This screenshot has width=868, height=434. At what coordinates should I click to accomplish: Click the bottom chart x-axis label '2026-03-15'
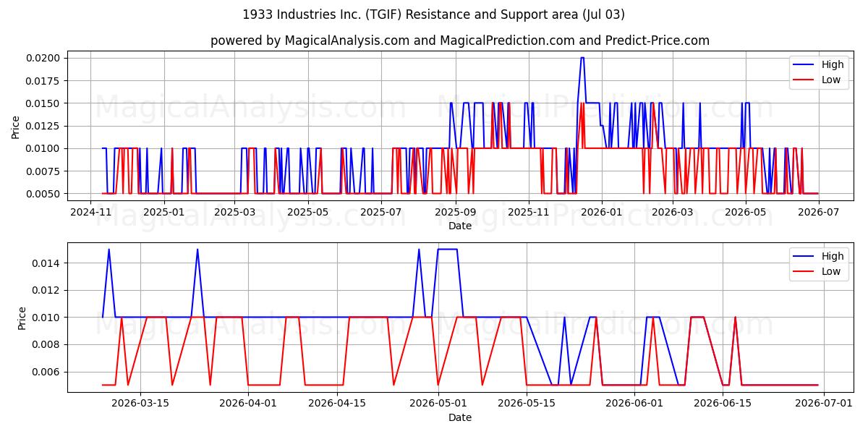pos(140,404)
